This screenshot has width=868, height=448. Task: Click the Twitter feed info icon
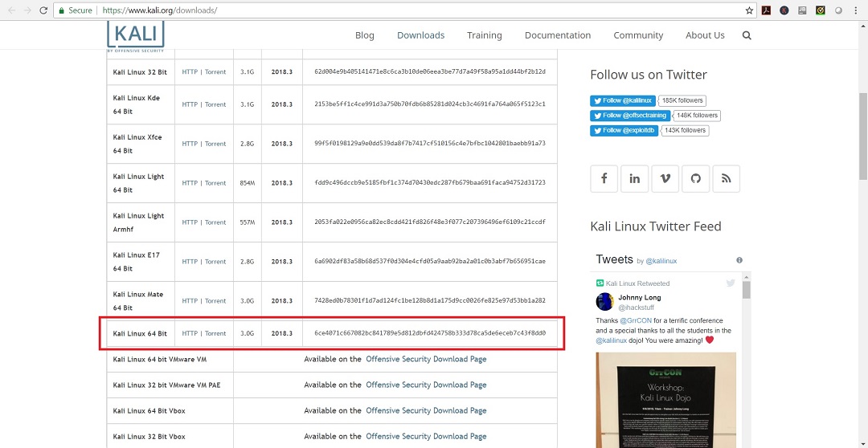(x=739, y=260)
